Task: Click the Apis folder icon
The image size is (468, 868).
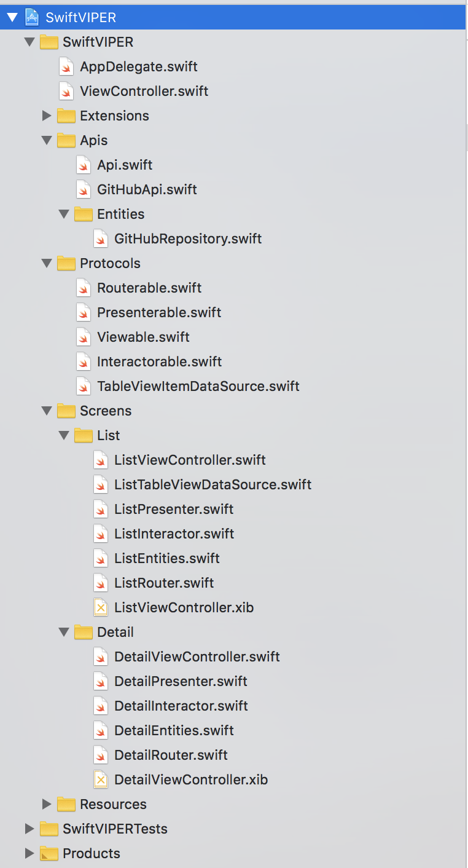Action: pos(66,140)
